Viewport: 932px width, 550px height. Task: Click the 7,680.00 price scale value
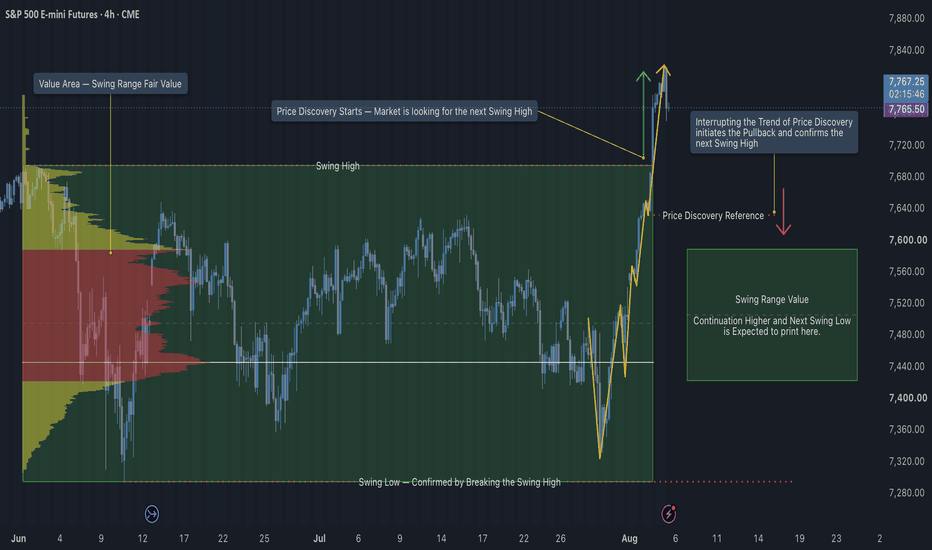tap(906, 177)
